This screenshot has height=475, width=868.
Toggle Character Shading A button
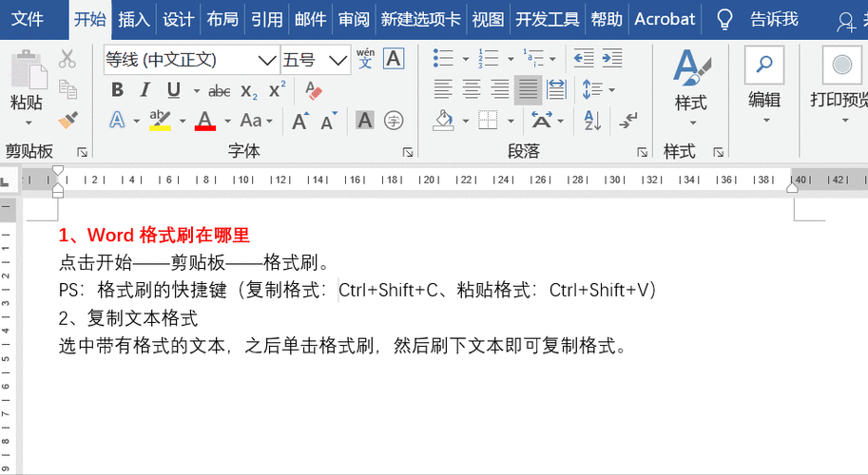[x=365, y=120]
